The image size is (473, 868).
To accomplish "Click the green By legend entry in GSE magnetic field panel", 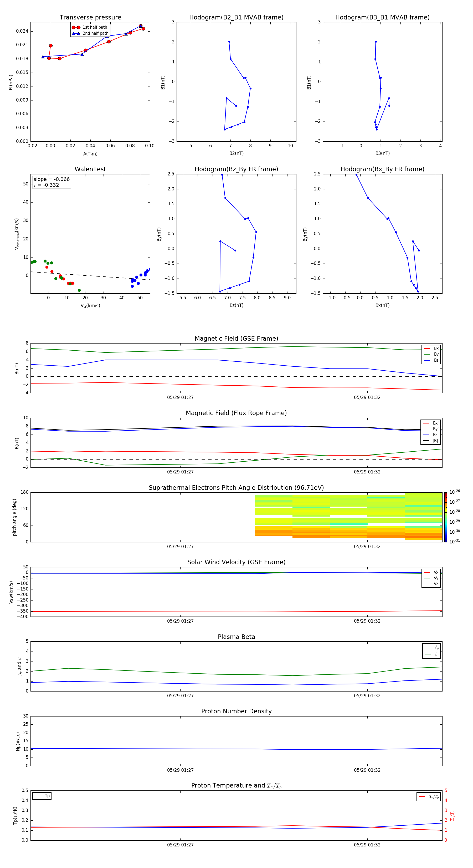I will (431, 354).
